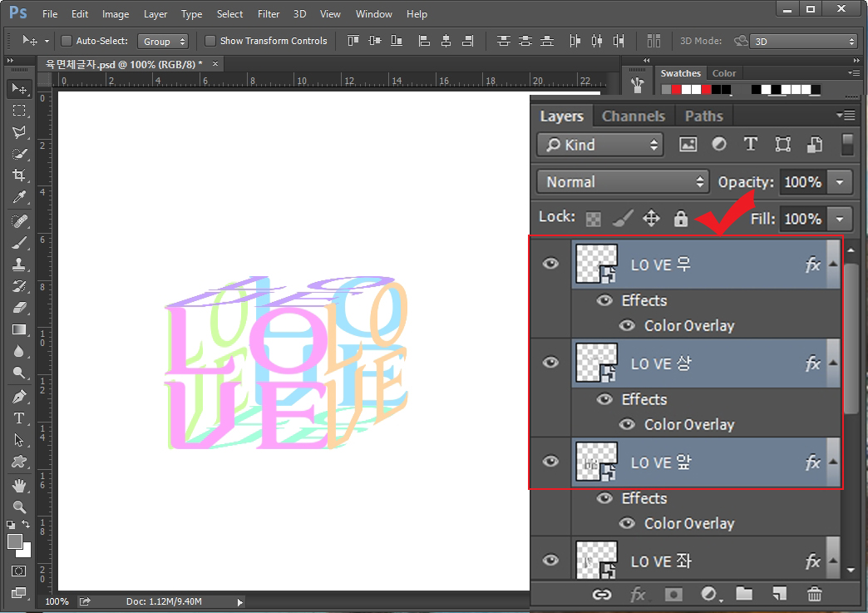Select the Gradient tool

pos(19,329)
